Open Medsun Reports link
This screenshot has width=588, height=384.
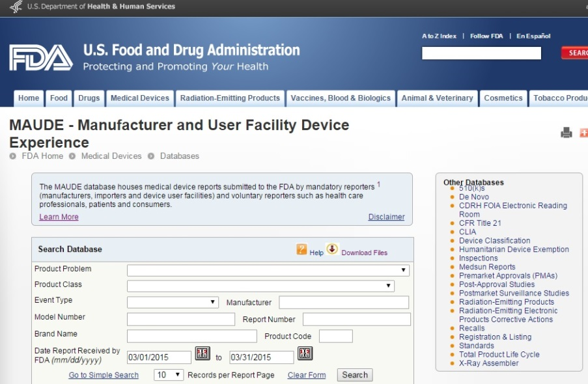(x=487, y=267)
